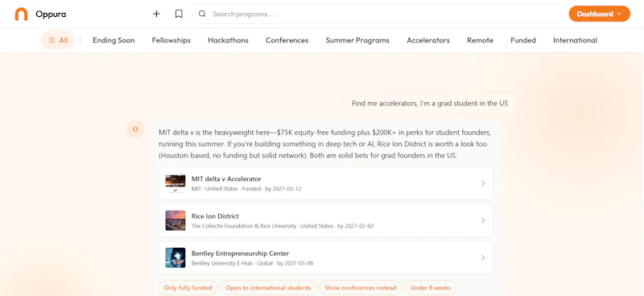Click 'Bentley University E-Hub' subtitle text
This screenshot has height=296, width=644.
click(x=222, y=263)
